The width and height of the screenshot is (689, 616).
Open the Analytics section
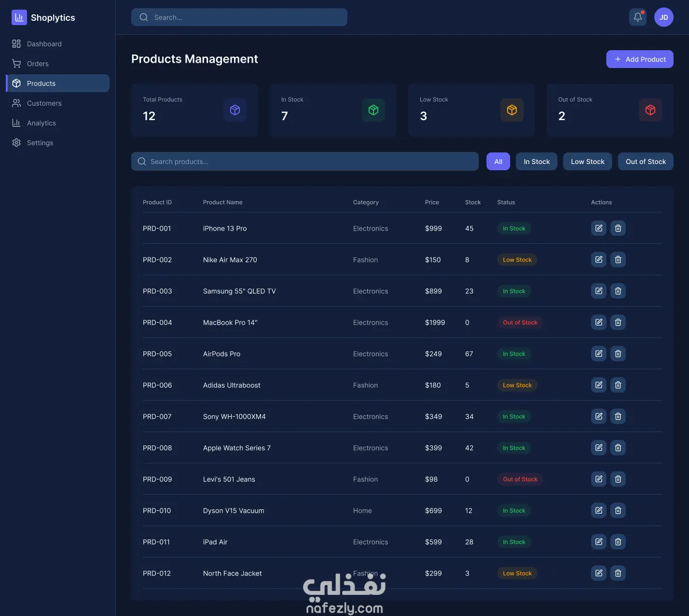(x=58, y=123)
